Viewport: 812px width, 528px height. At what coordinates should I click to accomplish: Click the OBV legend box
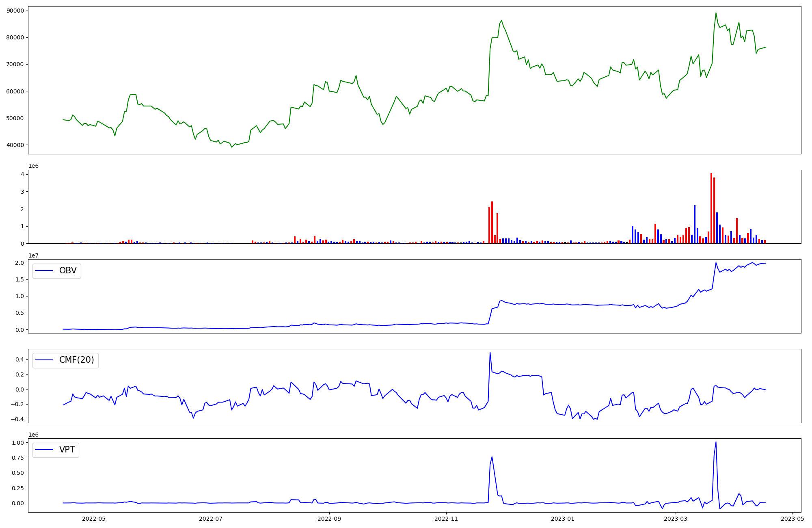pyautogui.click(x=57, y=271)
